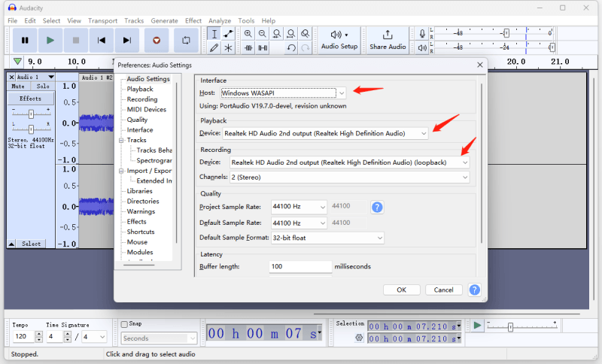Click the speaker playback meter icon

tap(422, 48)
